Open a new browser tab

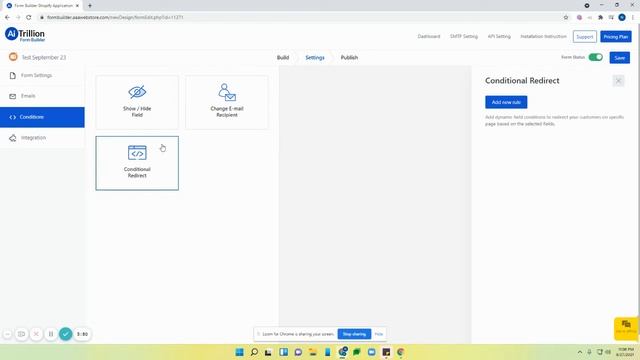point(90,6)
